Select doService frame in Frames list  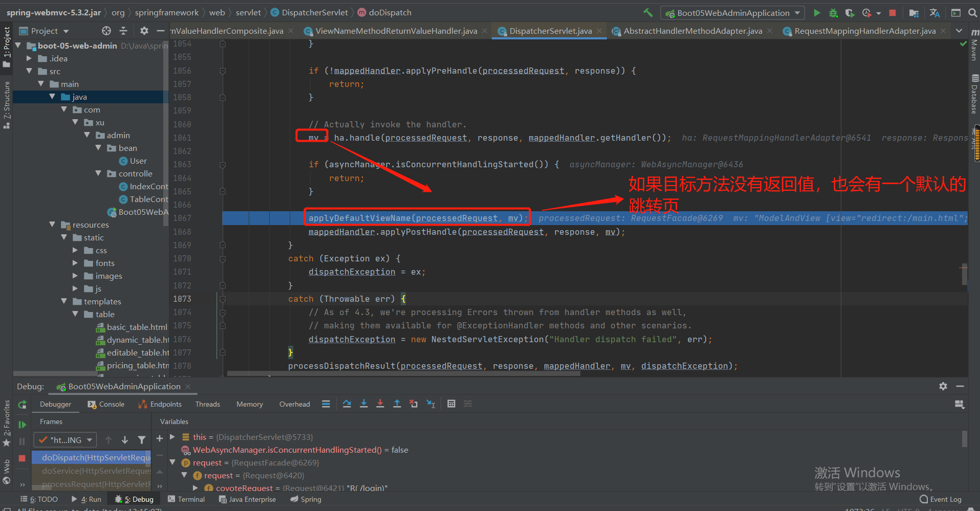coord(92,471)
